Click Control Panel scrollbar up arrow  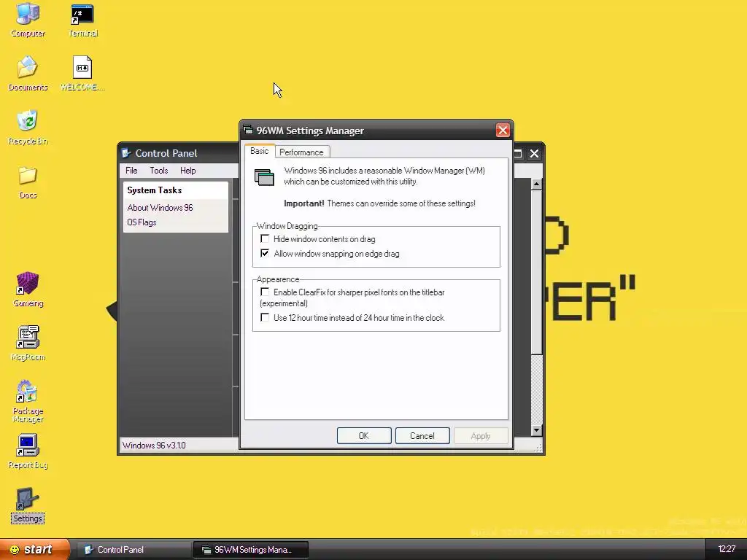tap(536, 184)
